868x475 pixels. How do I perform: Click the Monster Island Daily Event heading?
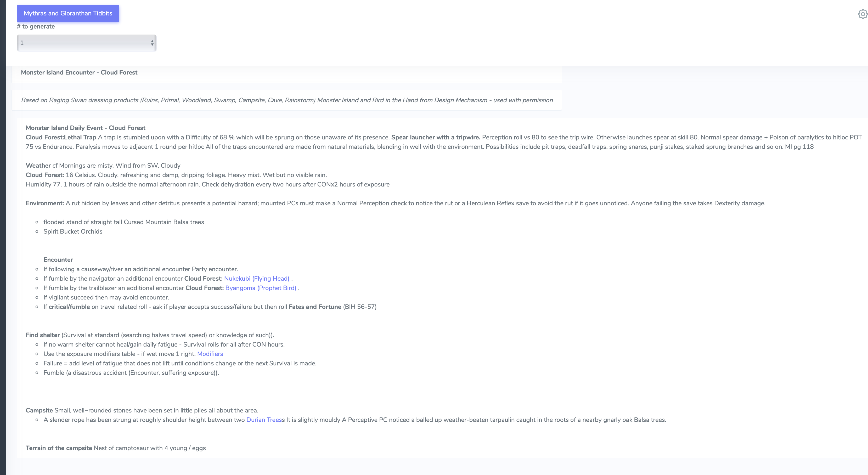[86, 128]
